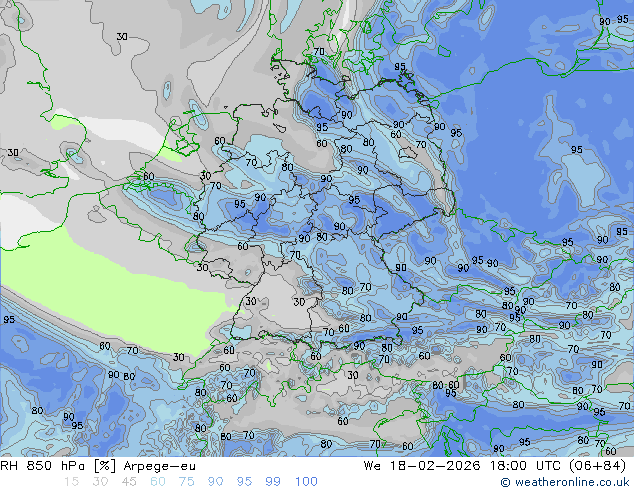
Task: Click the '© weatheronline.co.uk' copyright text
Action: pos(564,482)
